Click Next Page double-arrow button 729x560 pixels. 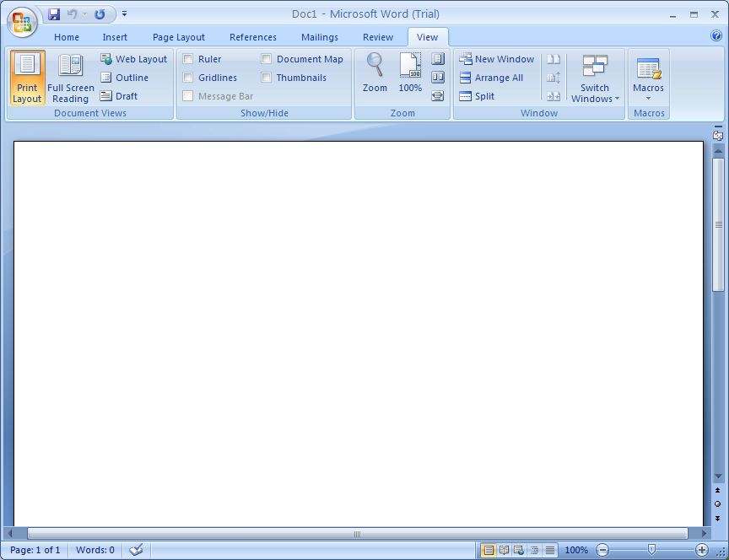pyautogui.click(x=718, y=518)
